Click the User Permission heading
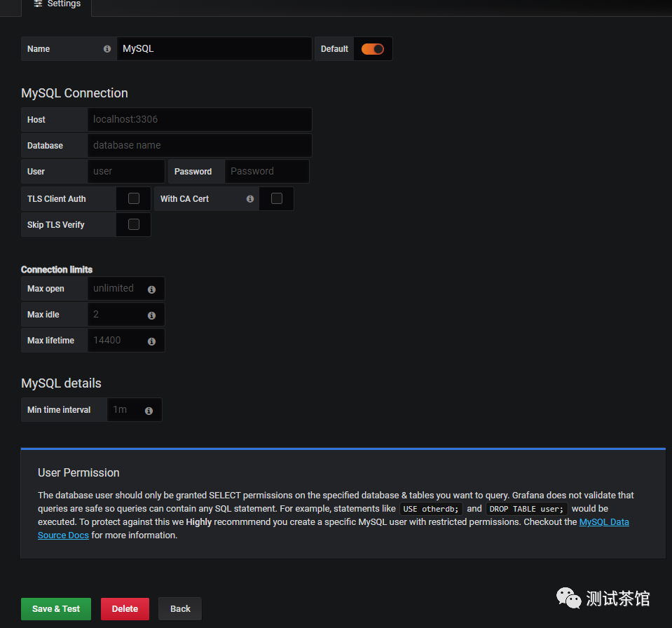Image resolution: width=672 pixels, height=628 pixels. [78, 473]
